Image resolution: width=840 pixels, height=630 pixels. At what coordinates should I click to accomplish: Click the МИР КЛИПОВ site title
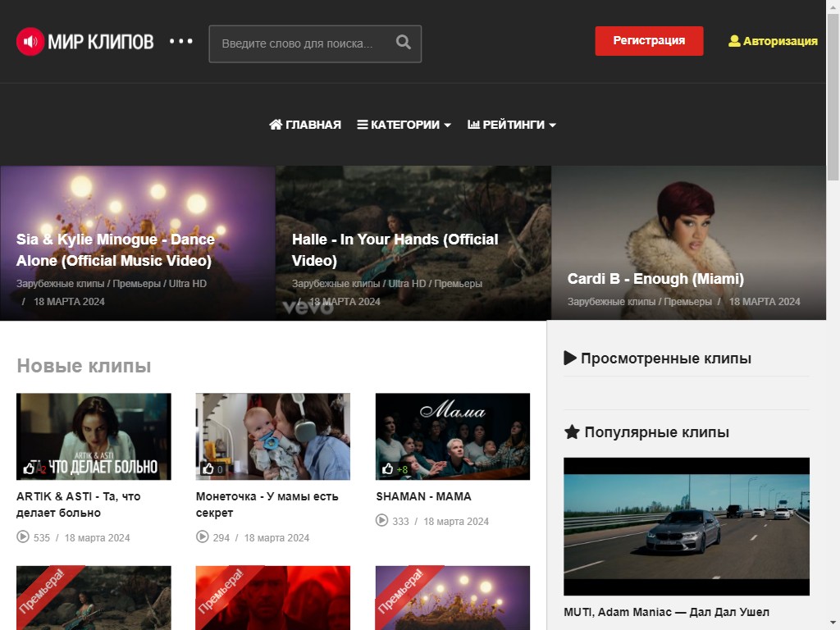click(x=101, y=42)
